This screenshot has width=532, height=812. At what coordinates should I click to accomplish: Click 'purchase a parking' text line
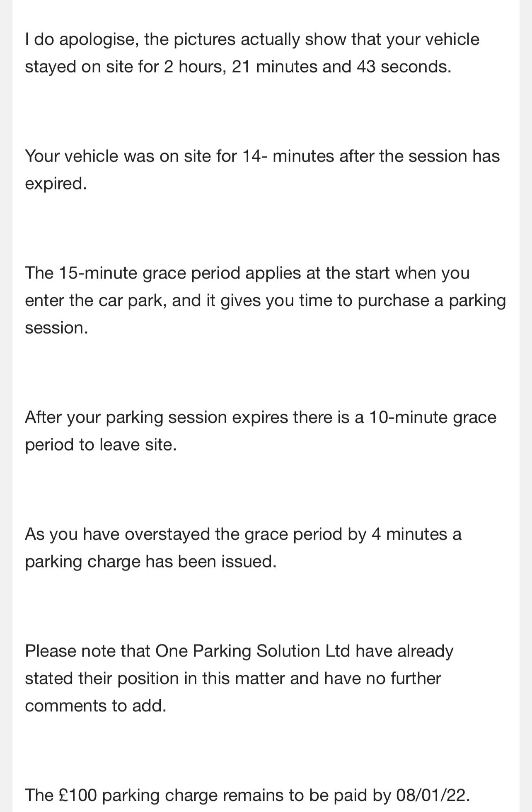coord(432,301)
